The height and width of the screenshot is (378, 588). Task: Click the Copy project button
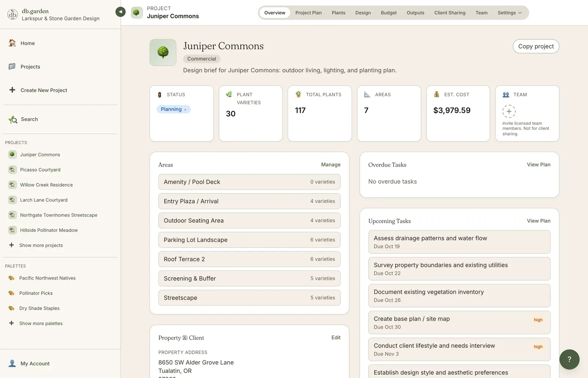[536, 46]
